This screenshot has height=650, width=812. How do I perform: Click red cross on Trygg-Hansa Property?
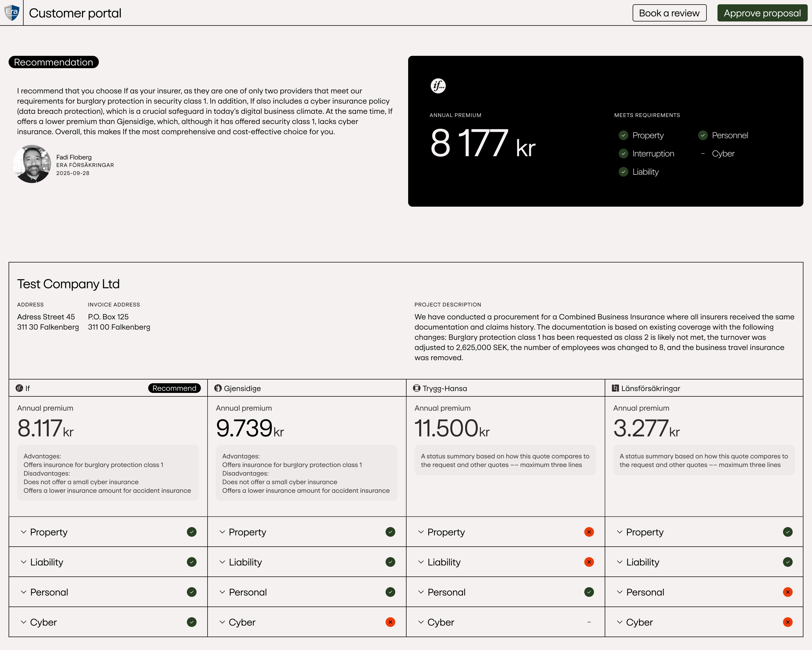tap(589, 532)
